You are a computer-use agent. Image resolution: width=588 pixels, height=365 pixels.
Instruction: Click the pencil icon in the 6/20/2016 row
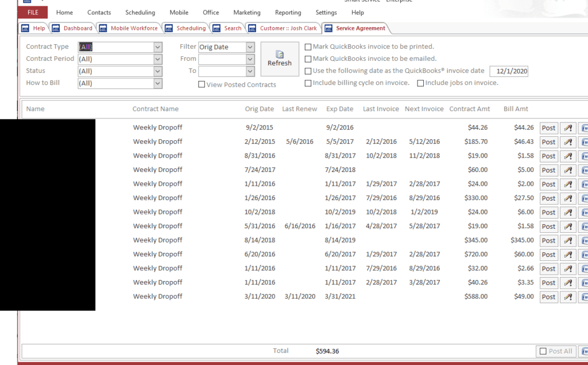568,255
